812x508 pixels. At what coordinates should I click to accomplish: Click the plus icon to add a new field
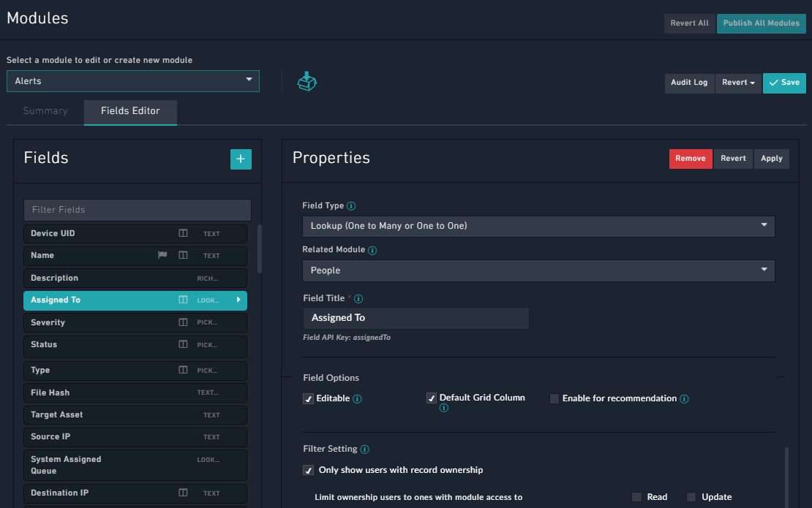click(241, 159)
